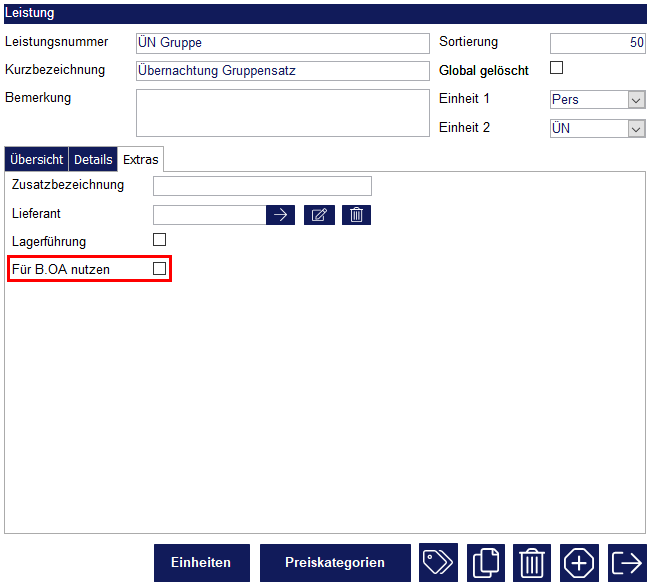
Task: Open the Preiskategorien button
Action: (335, 563)
